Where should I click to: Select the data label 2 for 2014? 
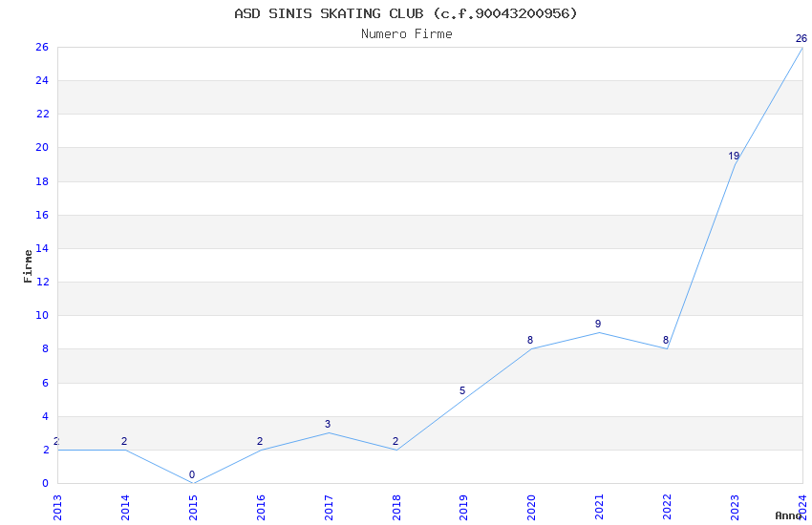(x=124, y=441)
